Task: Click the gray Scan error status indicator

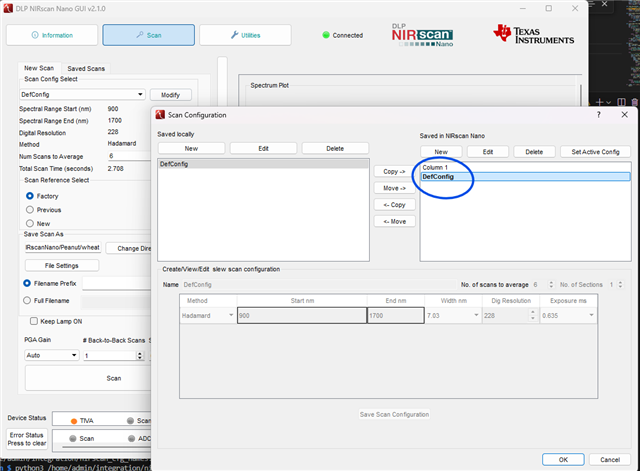Action: coord(73,438)
